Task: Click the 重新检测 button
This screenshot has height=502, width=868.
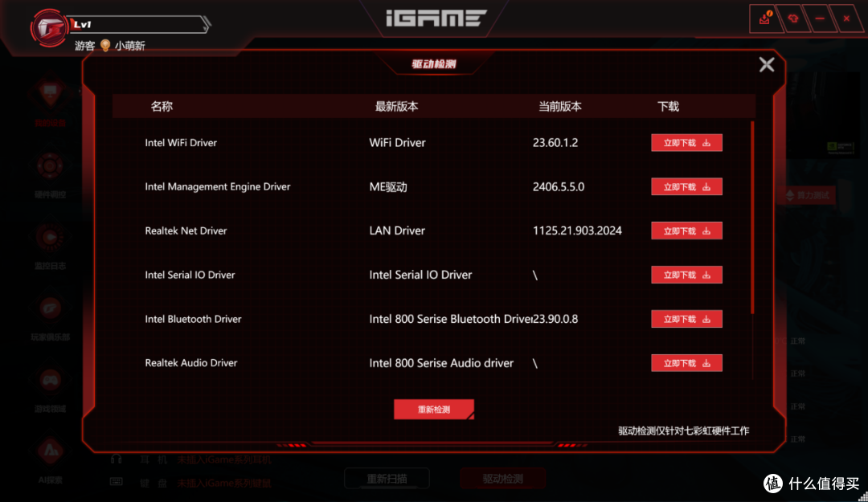Action: coord(434,410)
